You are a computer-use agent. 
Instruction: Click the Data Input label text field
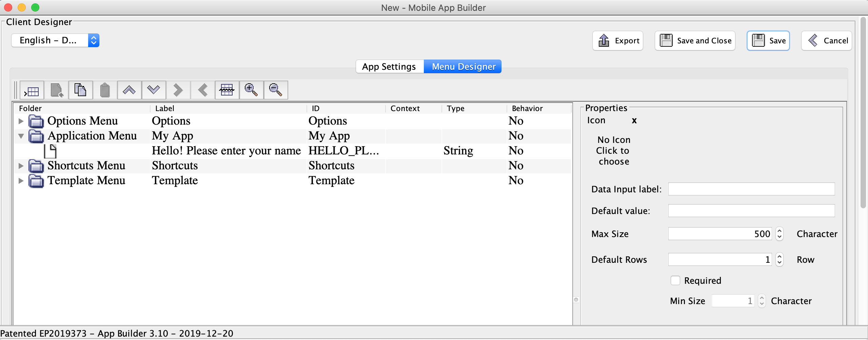point(751,189)
